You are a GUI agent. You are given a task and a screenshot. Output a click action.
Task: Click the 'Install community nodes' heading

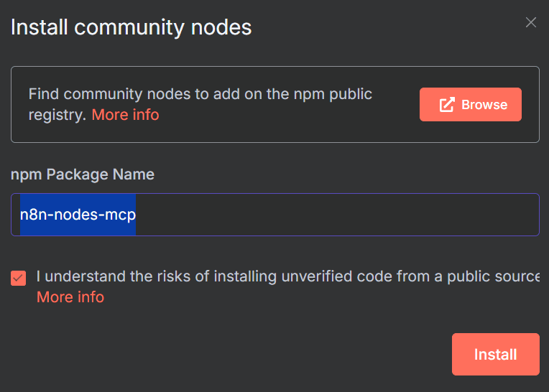(132, 27)
